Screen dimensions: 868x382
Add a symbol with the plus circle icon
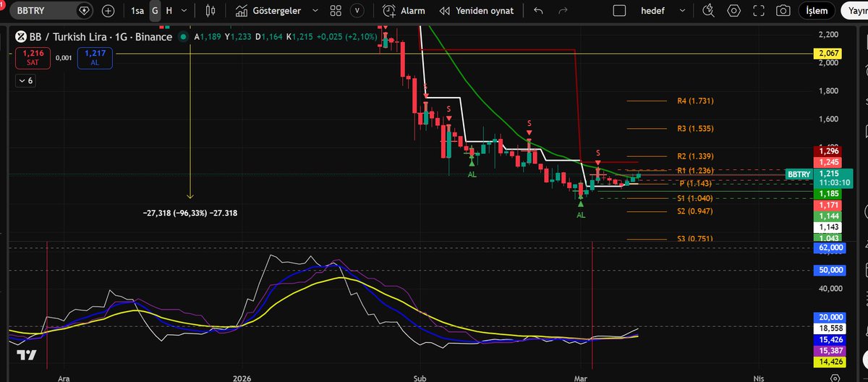coord(109,11)
